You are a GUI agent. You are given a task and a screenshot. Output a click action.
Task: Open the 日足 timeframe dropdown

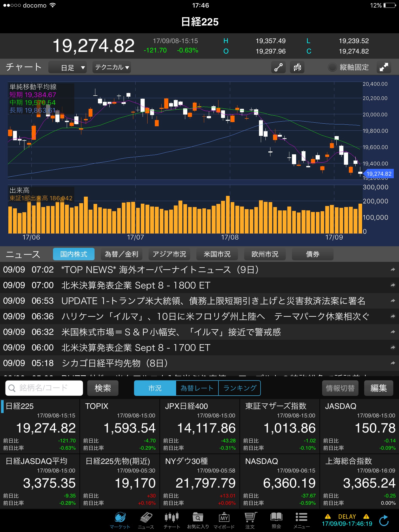coord(68,68)
